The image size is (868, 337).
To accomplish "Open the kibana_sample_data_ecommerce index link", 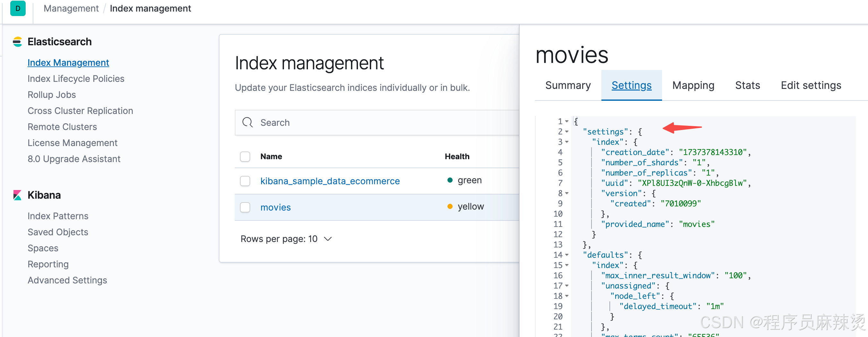I will pyautogui.click(x=330, y=181).
